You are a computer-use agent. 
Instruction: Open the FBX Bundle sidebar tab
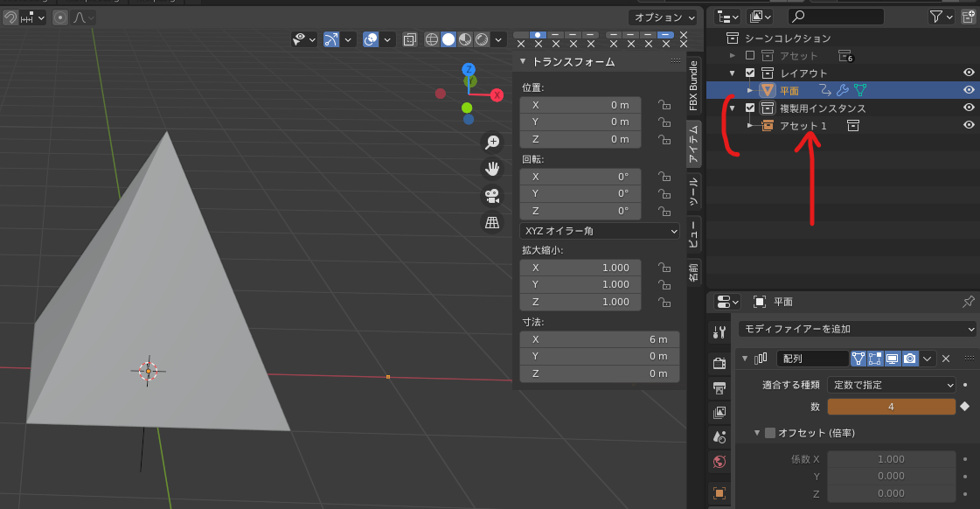(693, 85)
